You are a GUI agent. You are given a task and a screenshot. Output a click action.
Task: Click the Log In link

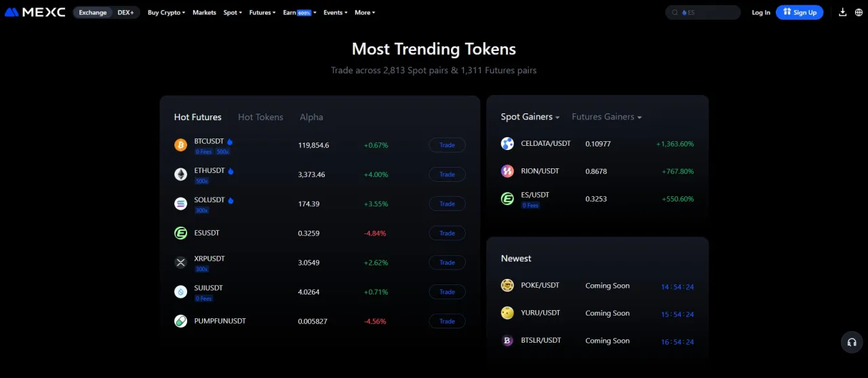(761, 12)
